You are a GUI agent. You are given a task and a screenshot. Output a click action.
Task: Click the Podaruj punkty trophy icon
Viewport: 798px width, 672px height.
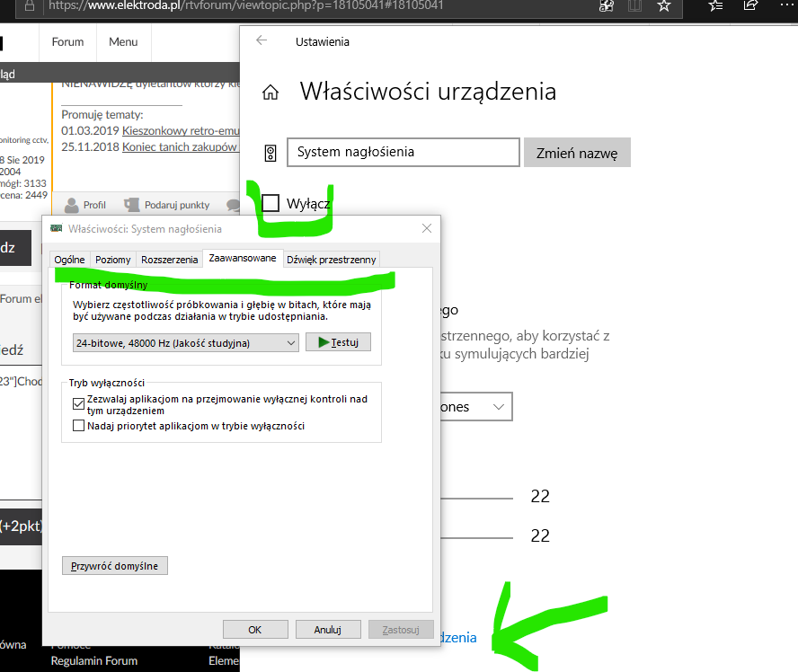coord(132,205)
